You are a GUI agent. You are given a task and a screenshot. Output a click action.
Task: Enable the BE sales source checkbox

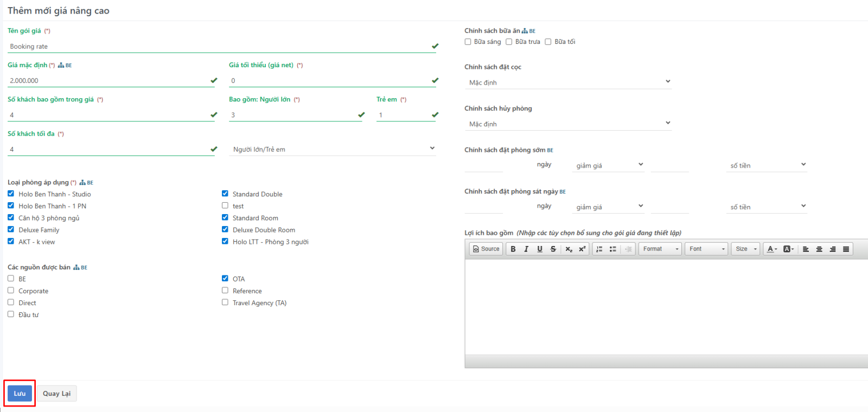[11, 279]
